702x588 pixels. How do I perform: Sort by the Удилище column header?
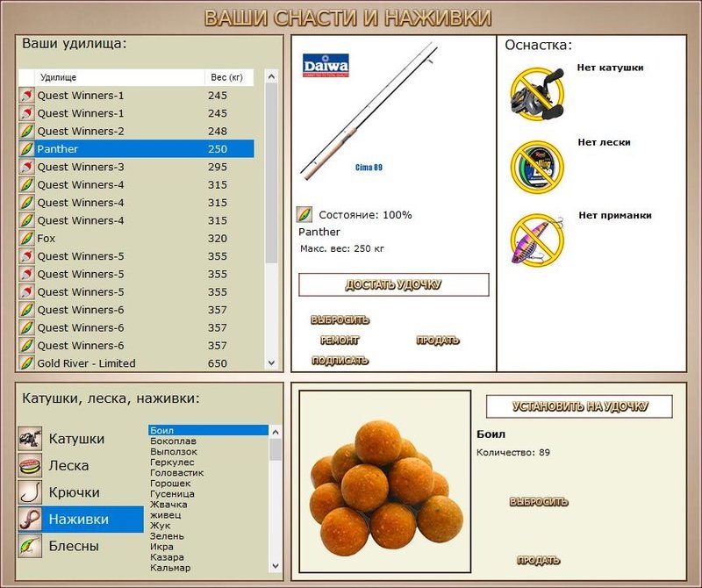[x=119, y=77]
